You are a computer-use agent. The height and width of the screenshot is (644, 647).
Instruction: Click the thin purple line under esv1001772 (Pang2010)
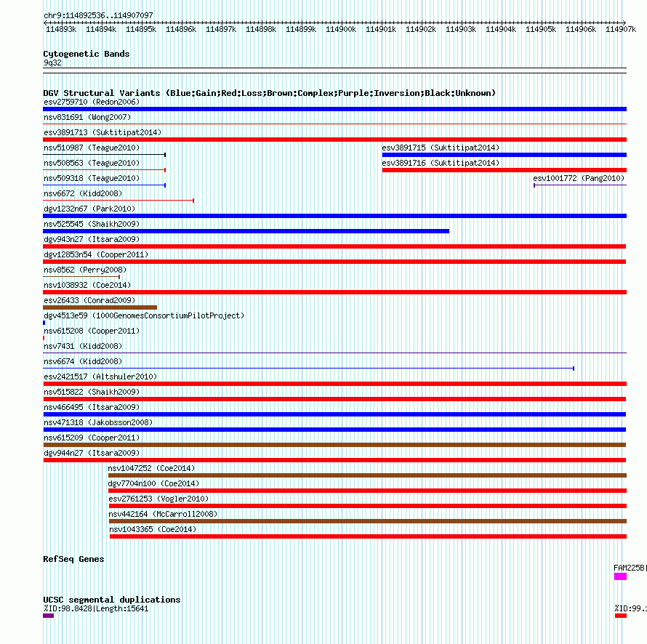(x=580, y=185)
